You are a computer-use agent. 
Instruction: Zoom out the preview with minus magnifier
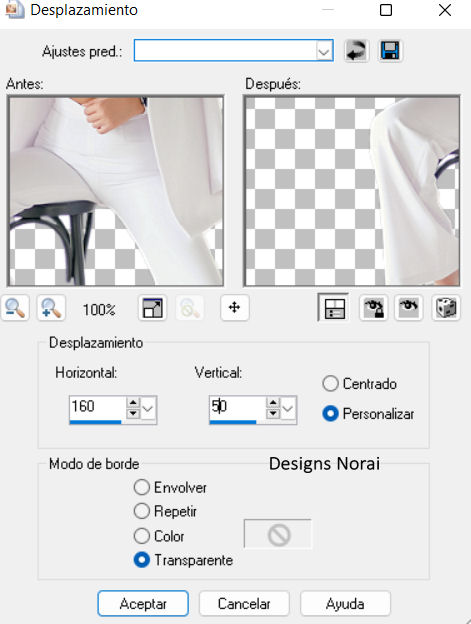(x=15, y=308)
